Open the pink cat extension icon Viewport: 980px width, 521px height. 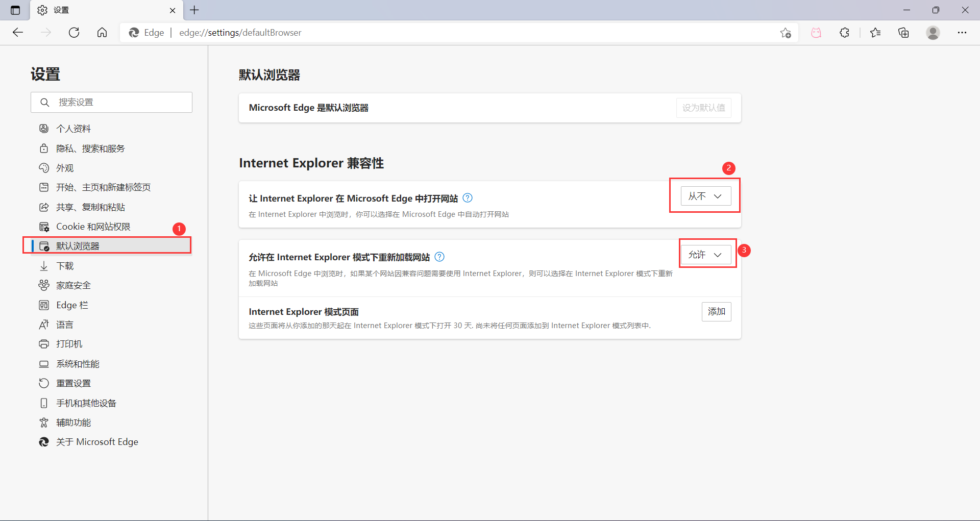pos(816,33)
